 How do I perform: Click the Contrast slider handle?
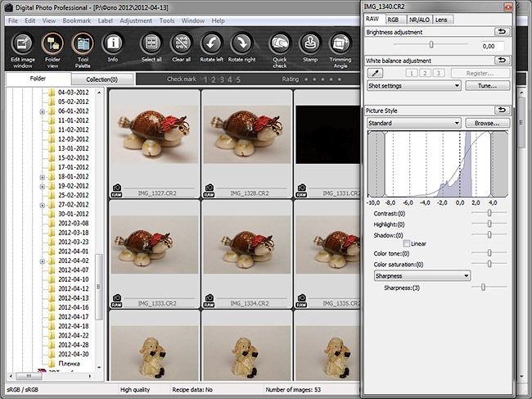pos(489,212)
